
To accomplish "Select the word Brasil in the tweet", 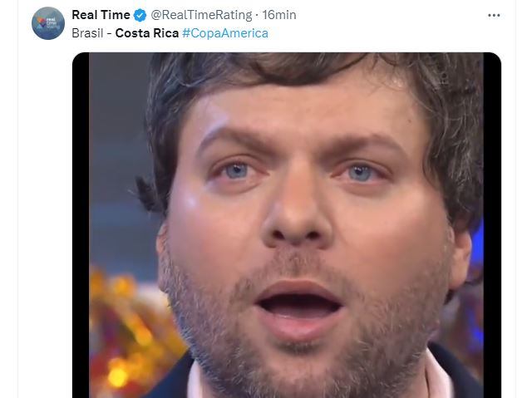I will click(87, 33).
